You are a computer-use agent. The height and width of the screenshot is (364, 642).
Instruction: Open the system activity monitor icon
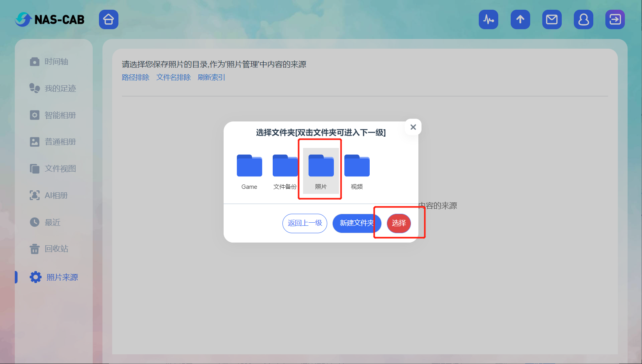[x=488, y=19]
